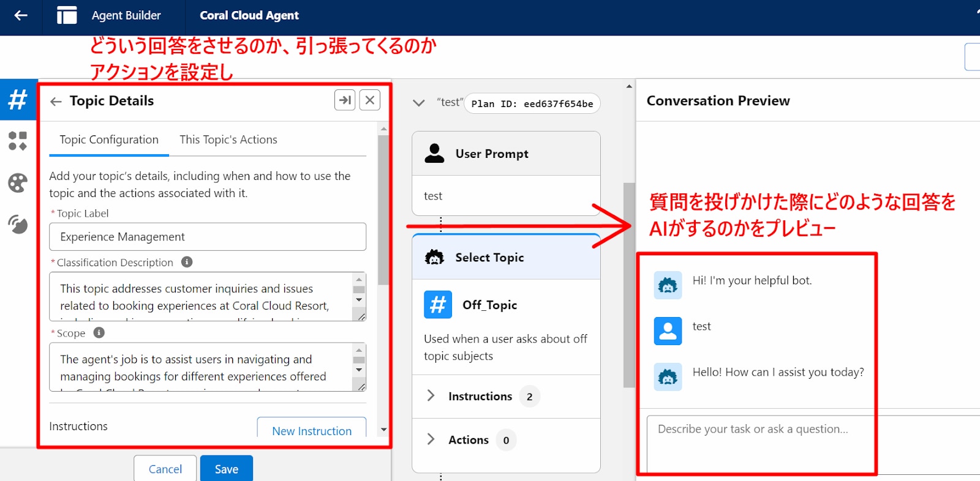Open the Topics hash icon in sidebar

(18, 99)
